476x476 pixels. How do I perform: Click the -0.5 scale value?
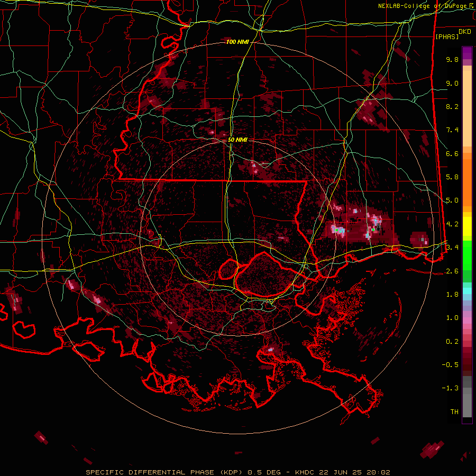coord(450,365)
